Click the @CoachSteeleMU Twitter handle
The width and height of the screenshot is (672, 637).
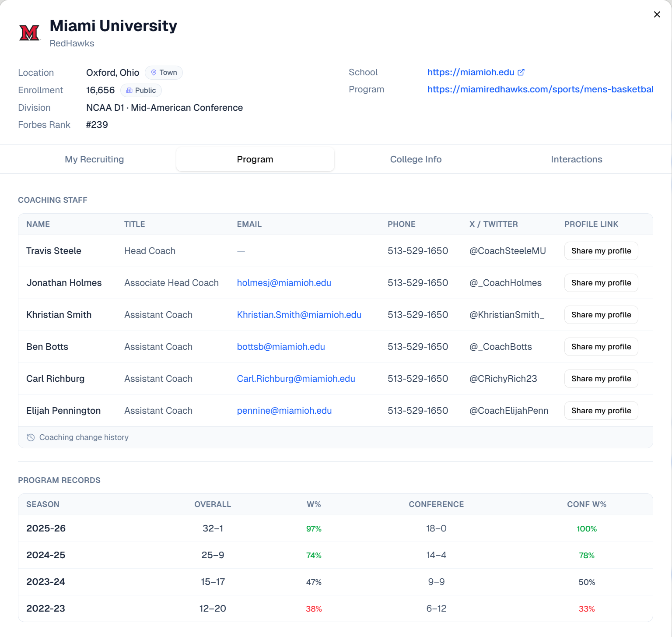pos(507,251)
